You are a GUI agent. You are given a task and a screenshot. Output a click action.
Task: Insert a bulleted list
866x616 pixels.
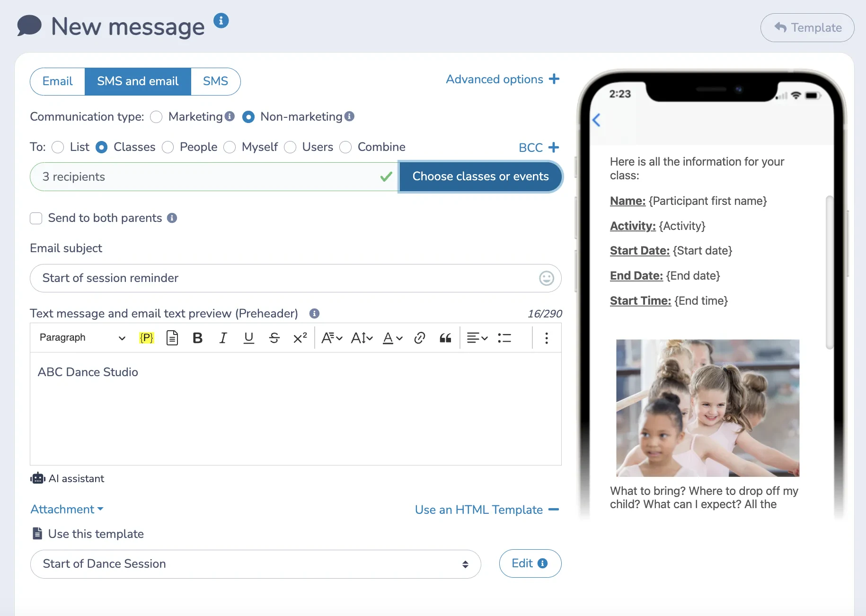[504, 338]
